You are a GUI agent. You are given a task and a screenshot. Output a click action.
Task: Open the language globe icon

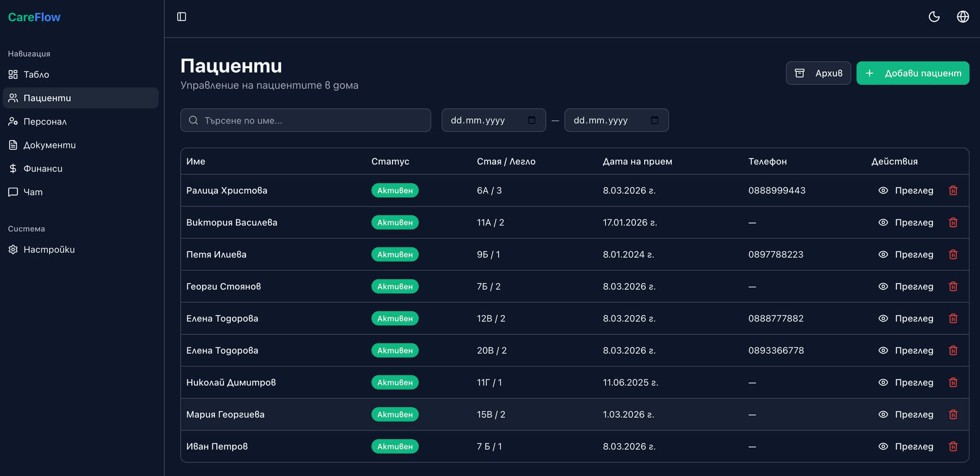[x=963, y=17]
